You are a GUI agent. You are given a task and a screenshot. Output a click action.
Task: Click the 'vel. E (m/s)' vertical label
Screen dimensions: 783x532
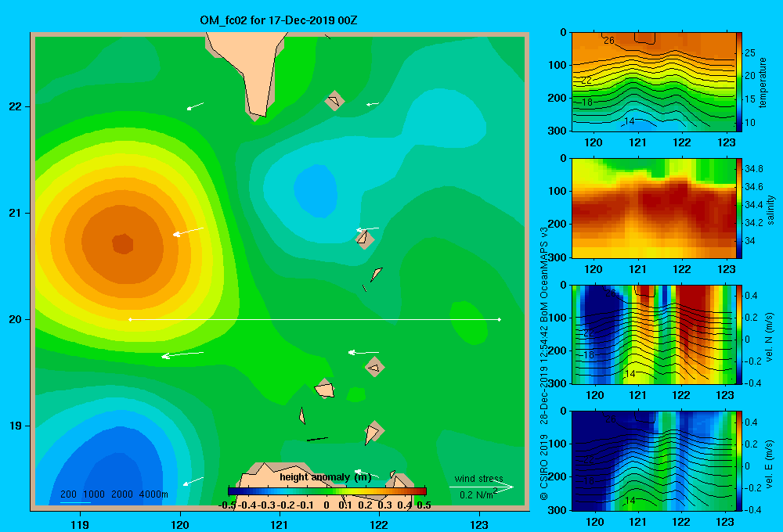(x=770, y=464)
